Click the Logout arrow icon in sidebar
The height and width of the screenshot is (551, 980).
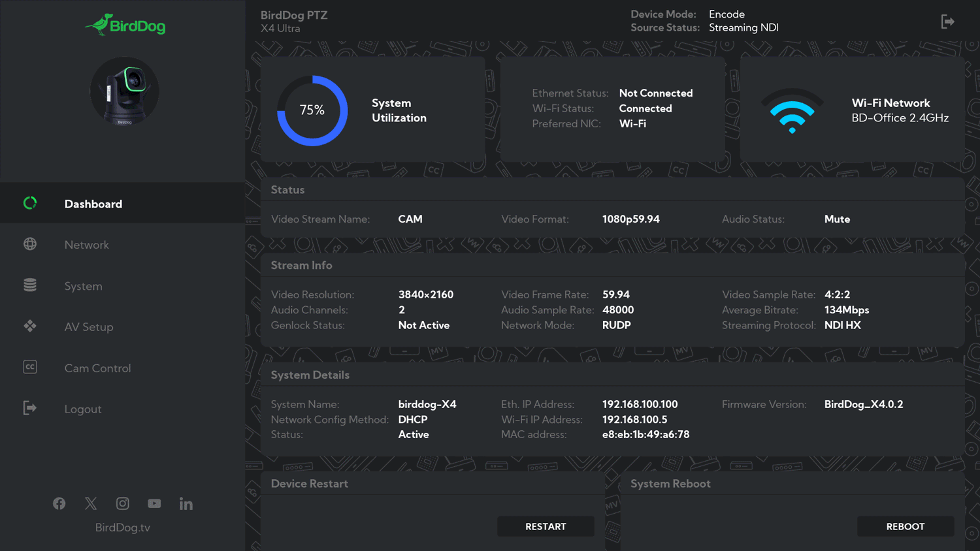(30, 408)
